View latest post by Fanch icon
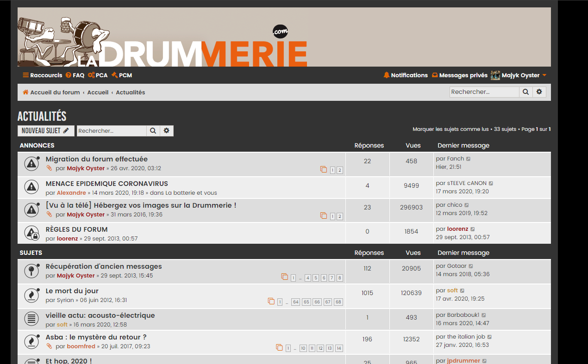 click(468, 159)
